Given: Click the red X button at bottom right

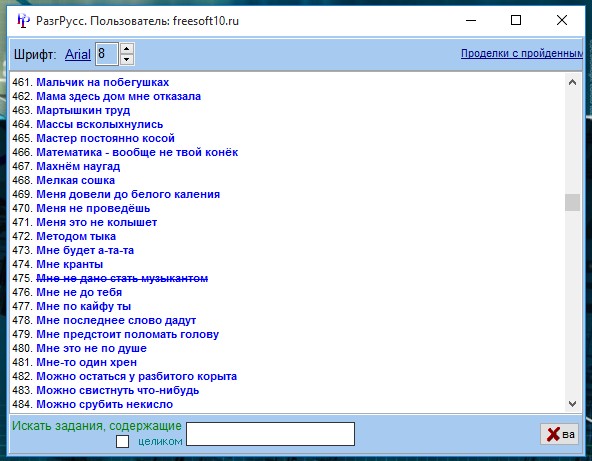Looking at the screenshot, I should [x=559, y=433].
